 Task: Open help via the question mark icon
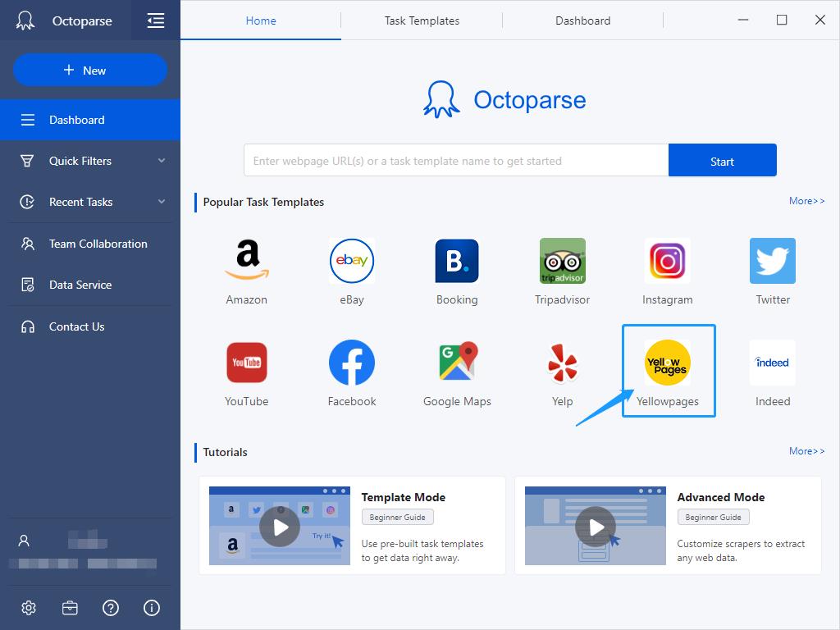point(111,608)
